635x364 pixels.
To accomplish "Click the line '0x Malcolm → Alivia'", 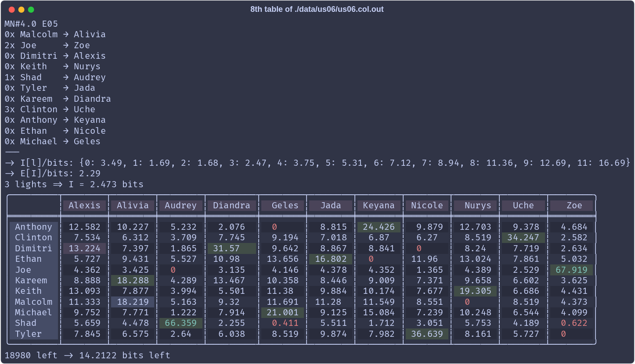I will click(x=55, y=34).
